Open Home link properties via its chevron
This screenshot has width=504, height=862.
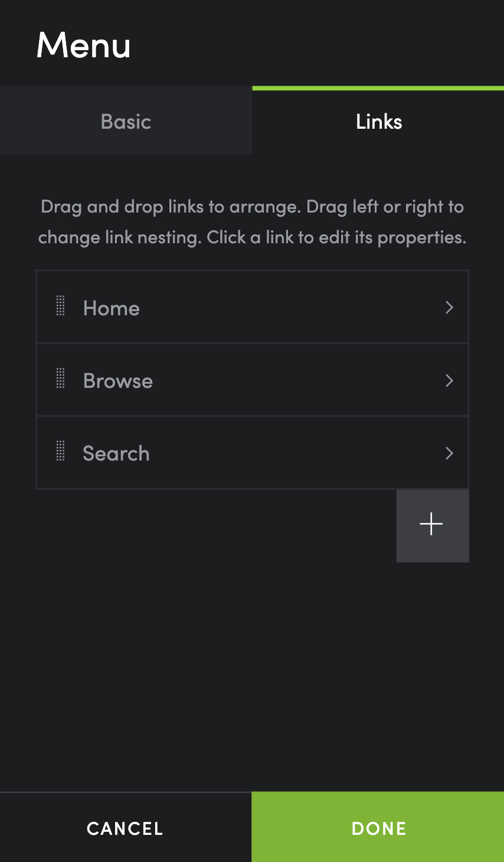coord(449,307)
